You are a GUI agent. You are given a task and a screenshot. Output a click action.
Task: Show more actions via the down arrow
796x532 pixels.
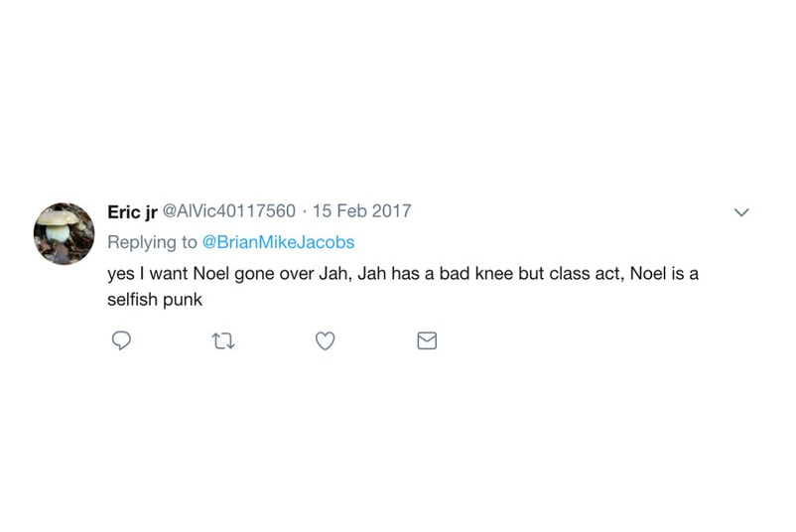[x=741, y=212]
